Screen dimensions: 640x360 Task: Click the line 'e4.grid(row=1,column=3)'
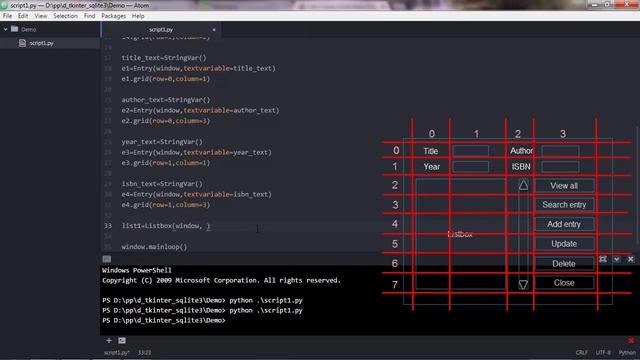click(x=165, y=205)
